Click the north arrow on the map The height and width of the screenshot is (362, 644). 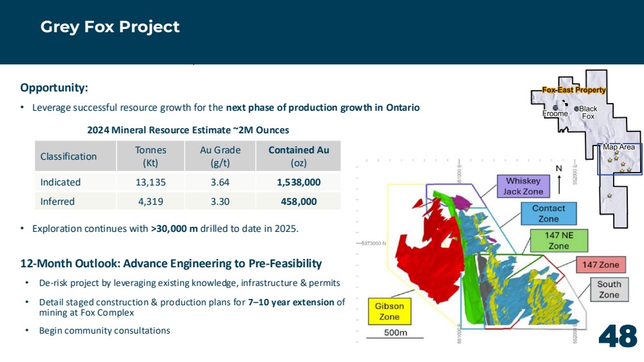pyautogui.click(x=559, y=184)
